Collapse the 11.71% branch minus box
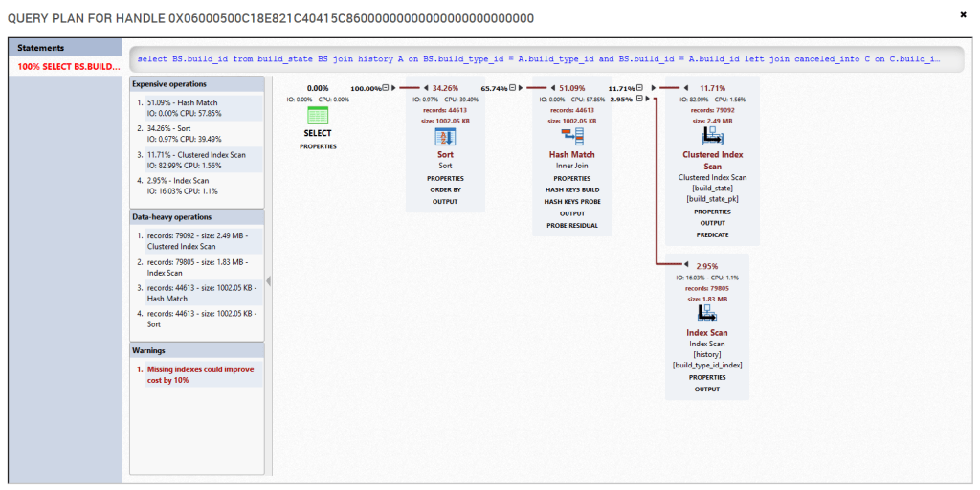Screen dimensions: 980x490 click(638, 88)
